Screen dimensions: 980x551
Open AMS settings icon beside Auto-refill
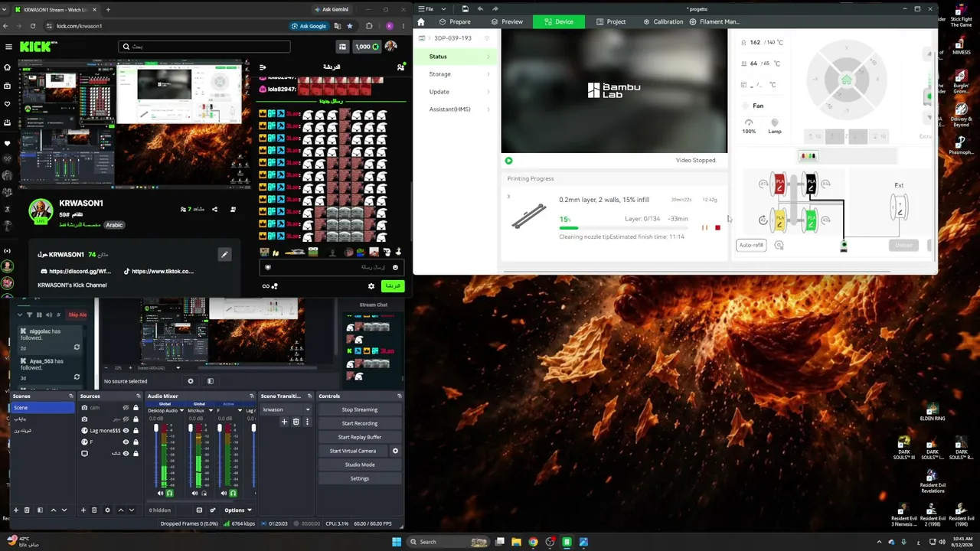[x=779, y=246]
